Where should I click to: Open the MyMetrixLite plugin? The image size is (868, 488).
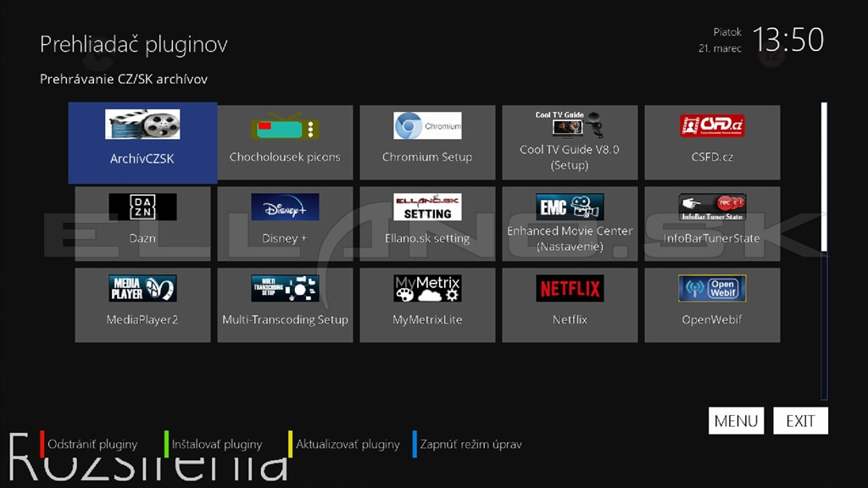coord(427,305)
